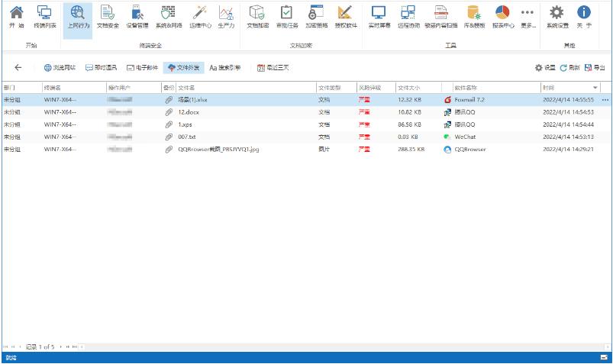
Task: Click the 审批任务 approval task icon
Action: click(x=287, y=17)
